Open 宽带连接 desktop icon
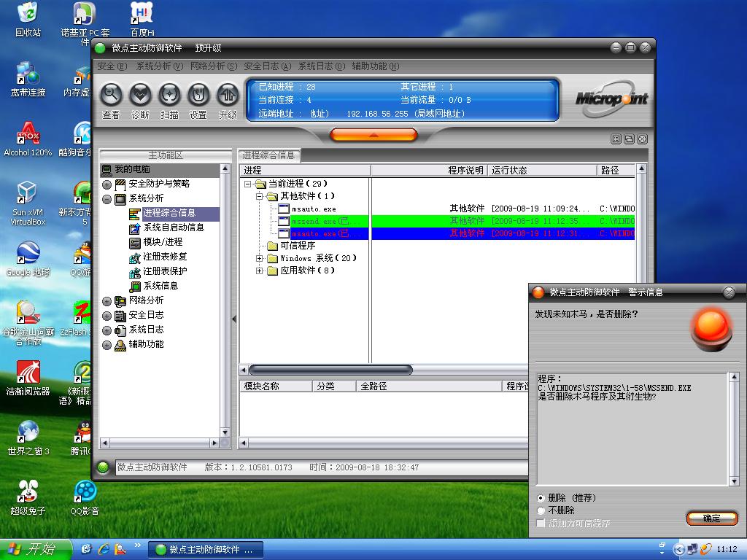Screen dimensions: 747x560 (x=28, y=79)
